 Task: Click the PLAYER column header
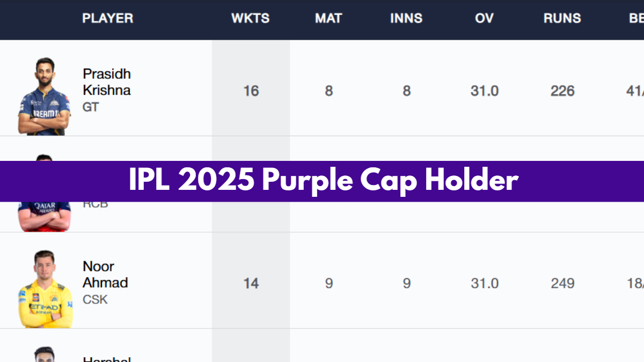(107, 18)
